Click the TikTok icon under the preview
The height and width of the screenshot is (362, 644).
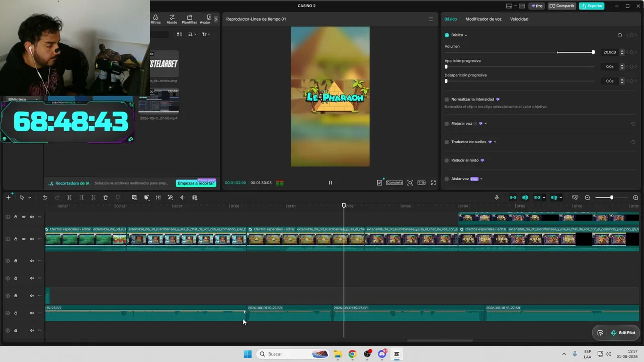click(x=379, y=183)
